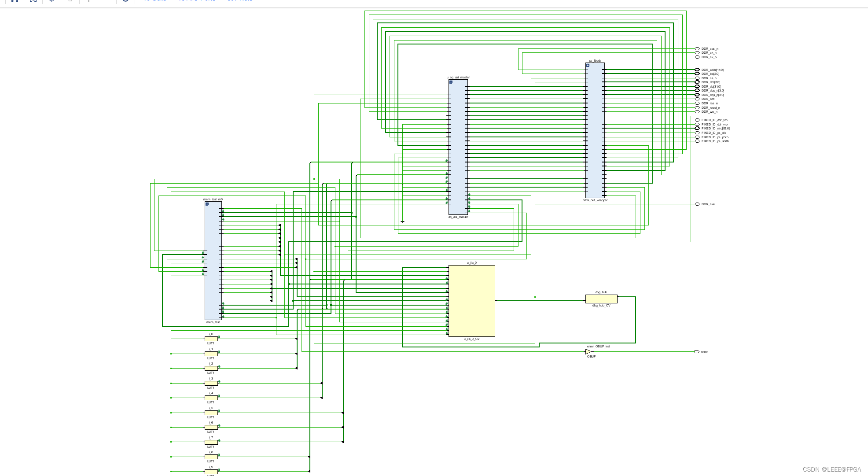The width and height of the screenshot is (868, 476).
Task: Click the OBUF label under the buffer
Action: [x=591, y=357]
